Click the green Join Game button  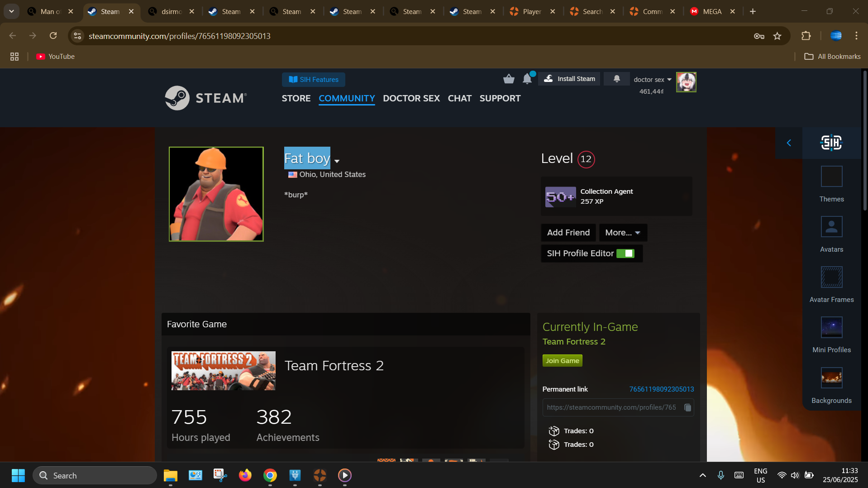(562, 361)
